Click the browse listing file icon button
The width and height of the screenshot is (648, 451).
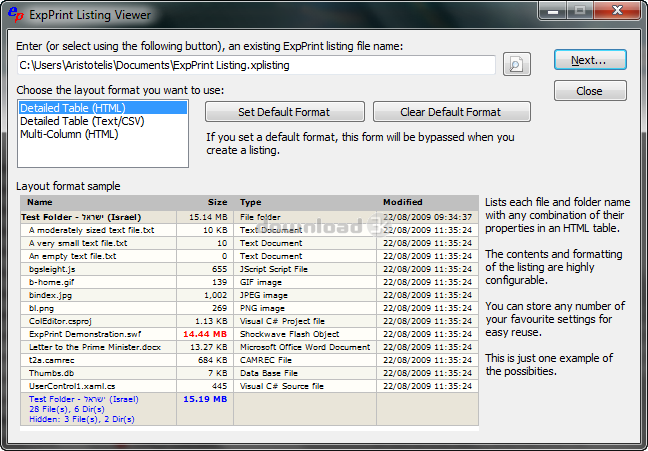517,64
